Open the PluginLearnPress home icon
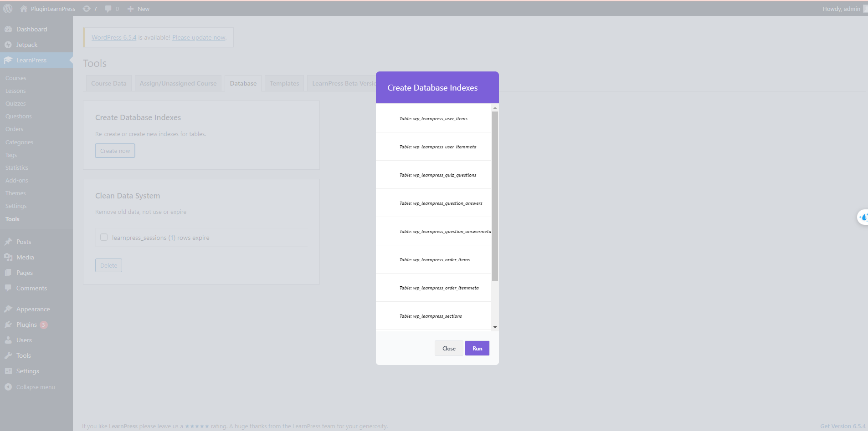Image resolution: width=868 pixels, height=431 pixels. pyautogui.click(x=24, y=9)
